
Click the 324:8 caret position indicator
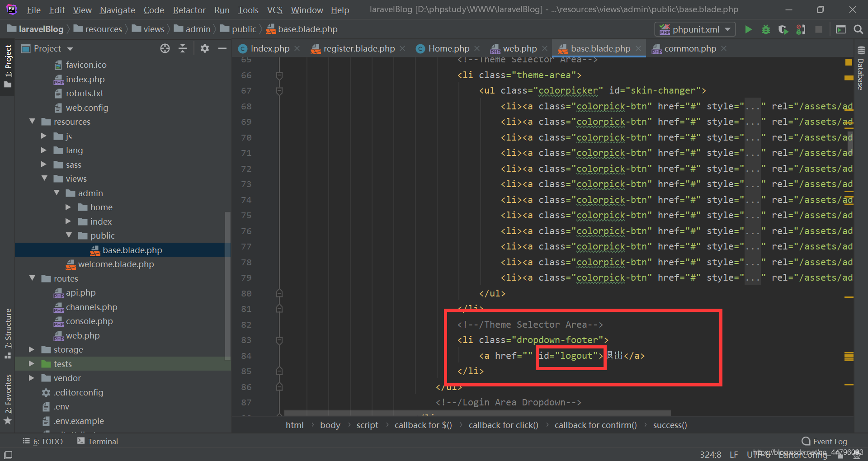pyautogui.click(x=710, y=454)
